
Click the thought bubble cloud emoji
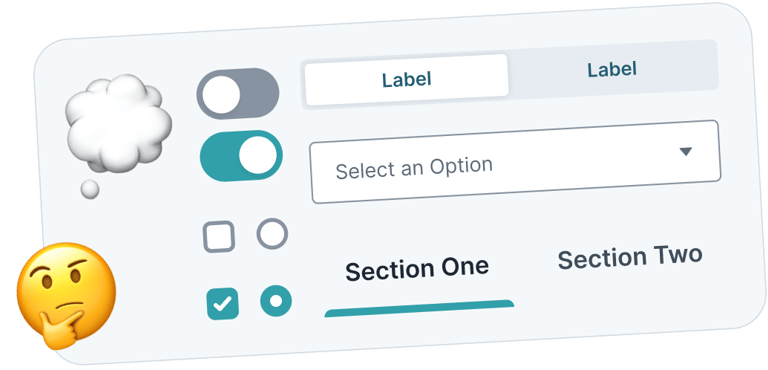(118, 123)
